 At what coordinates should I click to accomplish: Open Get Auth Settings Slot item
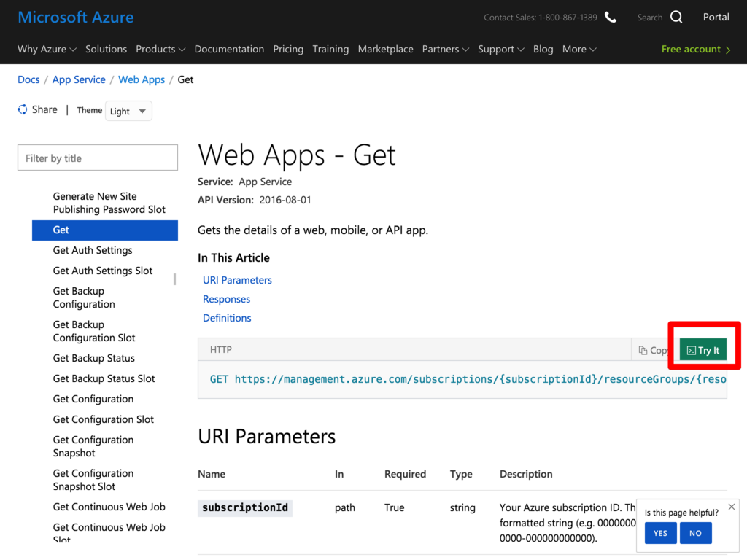[102, 271]
